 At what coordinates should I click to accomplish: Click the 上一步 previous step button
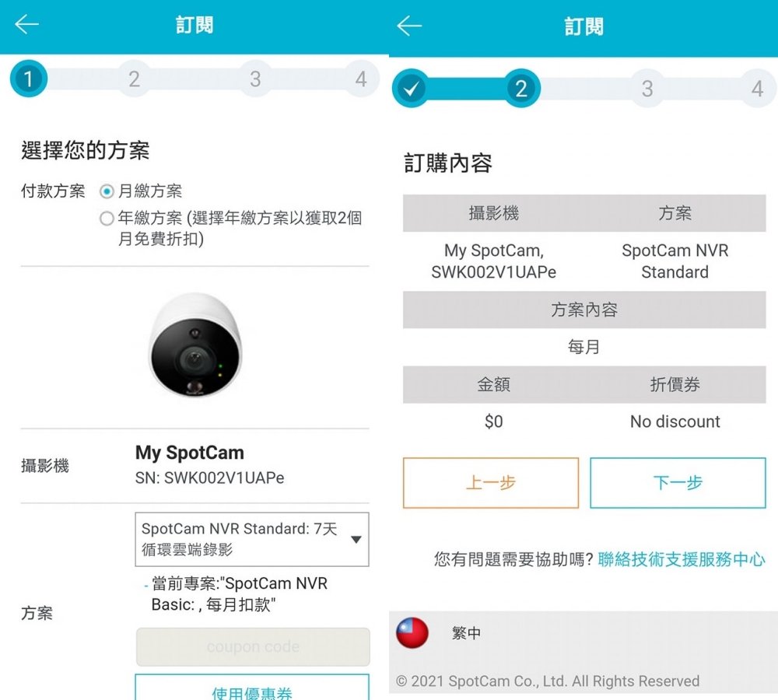tap(491, 483)
